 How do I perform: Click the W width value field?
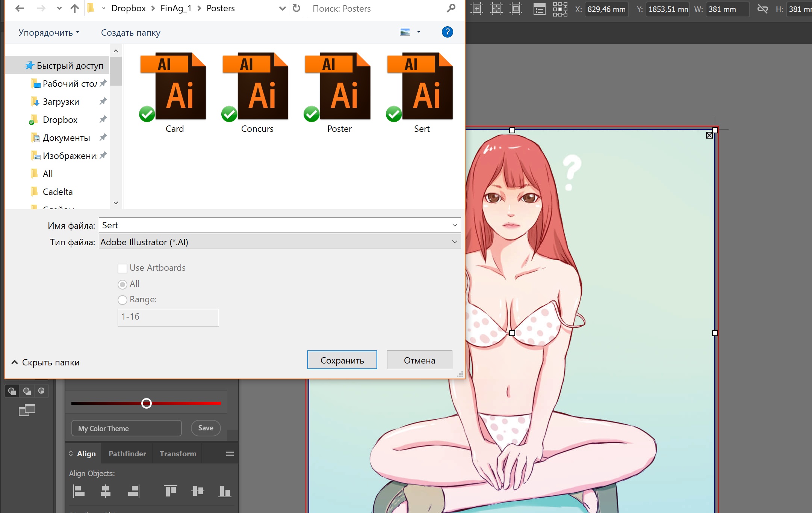(727, 9)
